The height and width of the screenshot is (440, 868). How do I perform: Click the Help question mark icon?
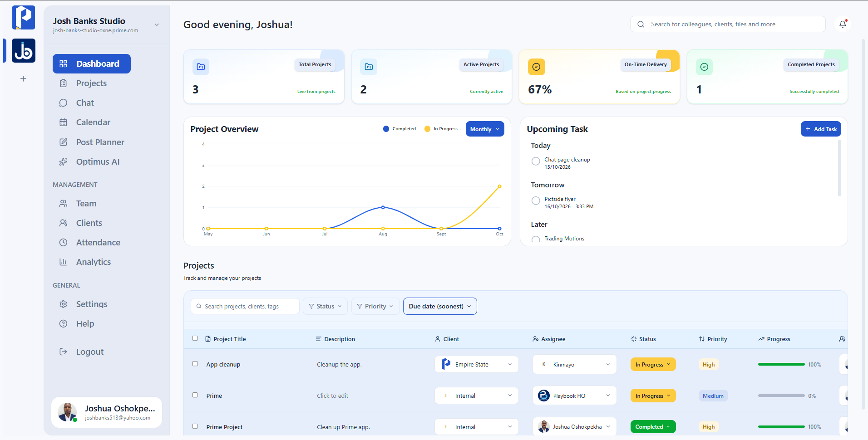click(x=64, y=324)
